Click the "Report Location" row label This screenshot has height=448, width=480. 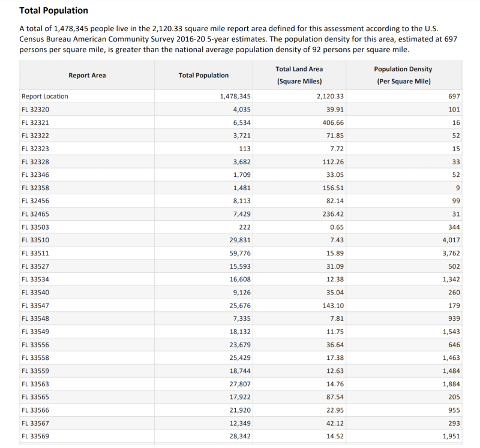tap(45, 96)
